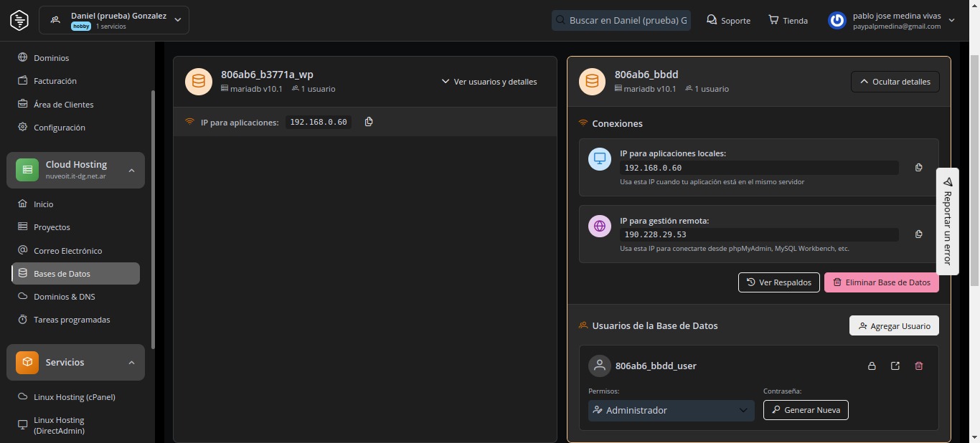Click the lock icon for 806ab6_bbdd_user
980x443 pixels.
872,366
